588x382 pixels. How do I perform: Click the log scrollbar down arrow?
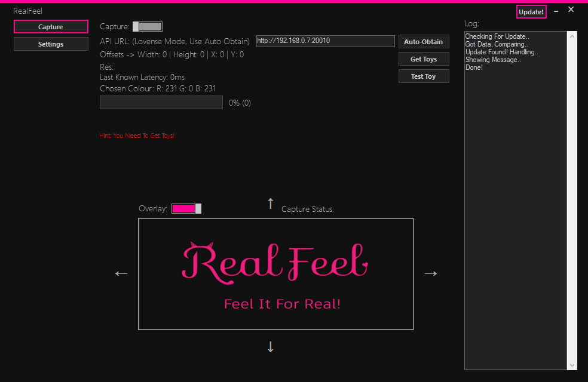click(x=572, y=365)
